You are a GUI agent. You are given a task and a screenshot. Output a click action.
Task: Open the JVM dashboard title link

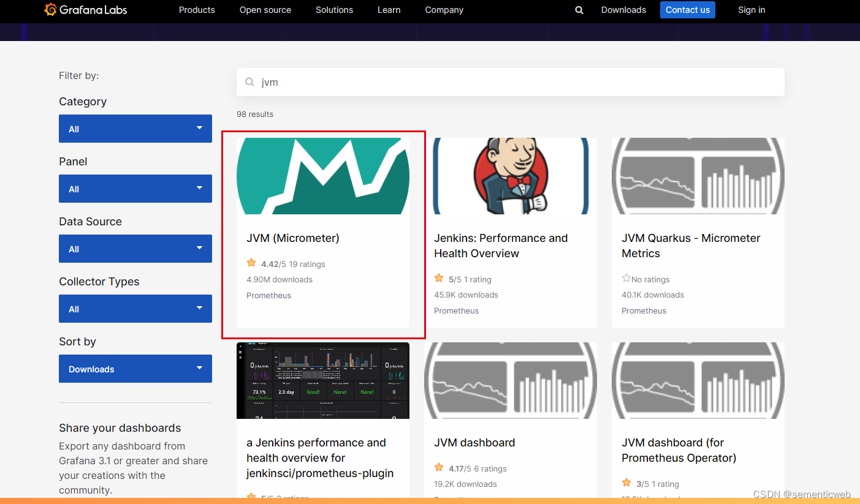point(474,443)
